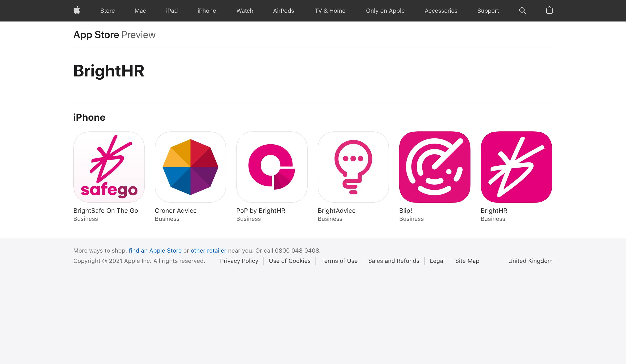Click the BrightHR developer page heading

109,71
